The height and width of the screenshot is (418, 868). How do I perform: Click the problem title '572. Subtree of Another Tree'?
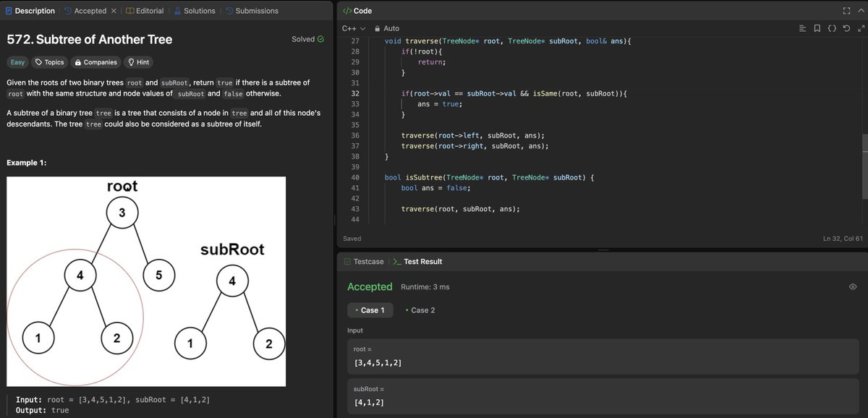pos(90,39)
